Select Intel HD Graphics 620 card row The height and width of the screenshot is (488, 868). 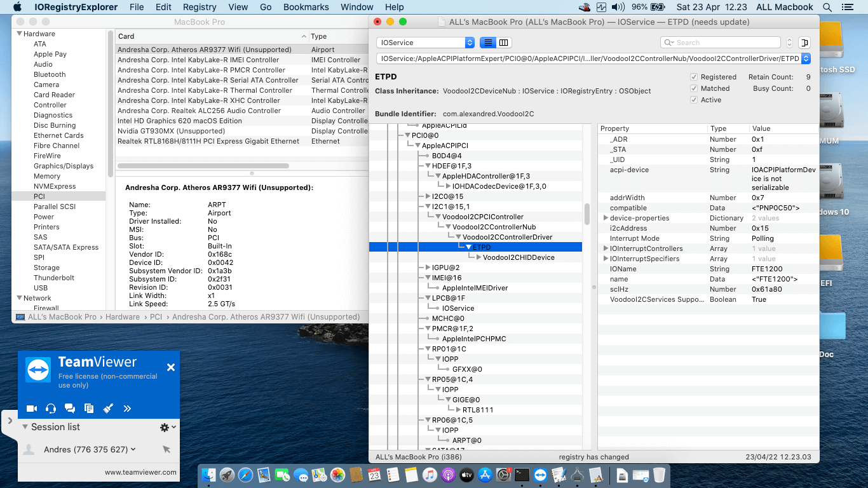click(x=180, y=121)
